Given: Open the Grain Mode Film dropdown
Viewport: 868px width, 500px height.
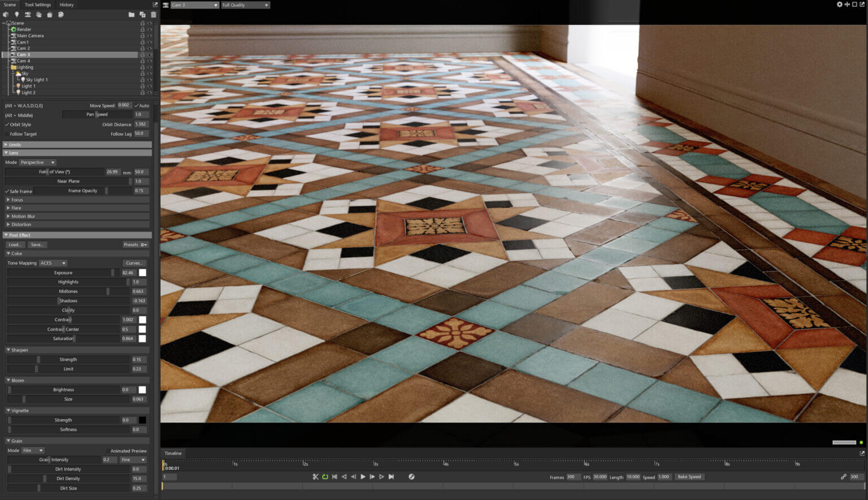Looking at the screenshot, I should [x=32, y=451].
